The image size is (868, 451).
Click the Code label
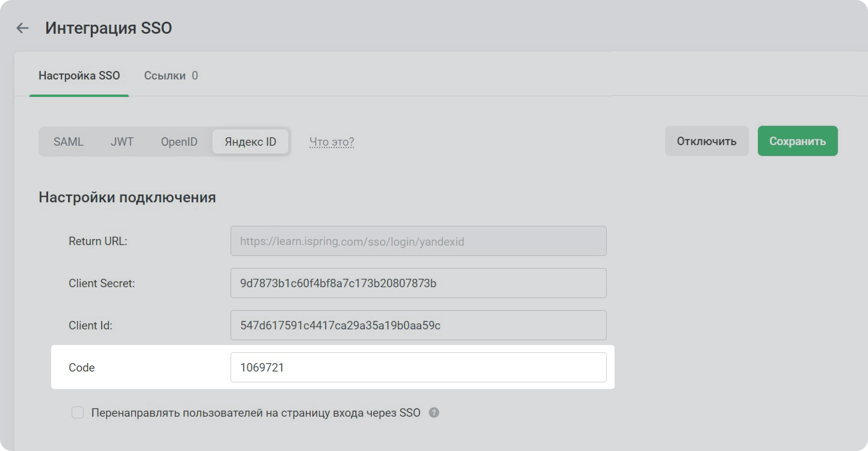click(82, 367)
